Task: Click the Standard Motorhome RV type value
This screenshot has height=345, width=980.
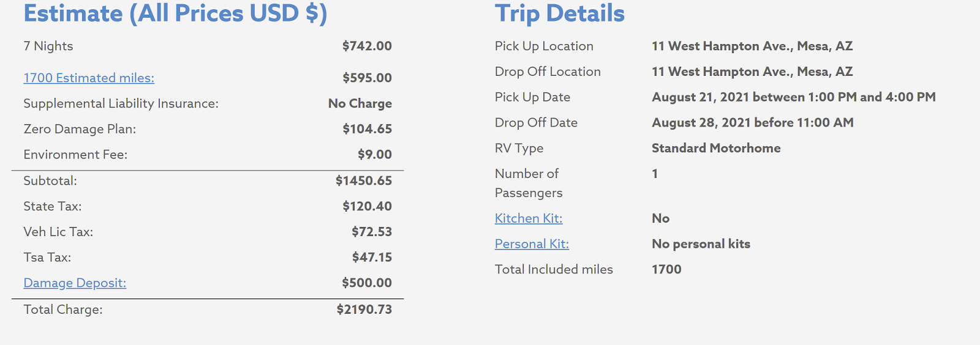Action: point(716,148)
